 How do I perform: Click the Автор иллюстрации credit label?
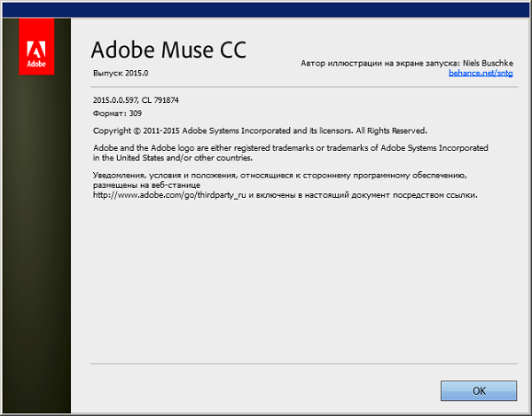[x=381, y=65]
